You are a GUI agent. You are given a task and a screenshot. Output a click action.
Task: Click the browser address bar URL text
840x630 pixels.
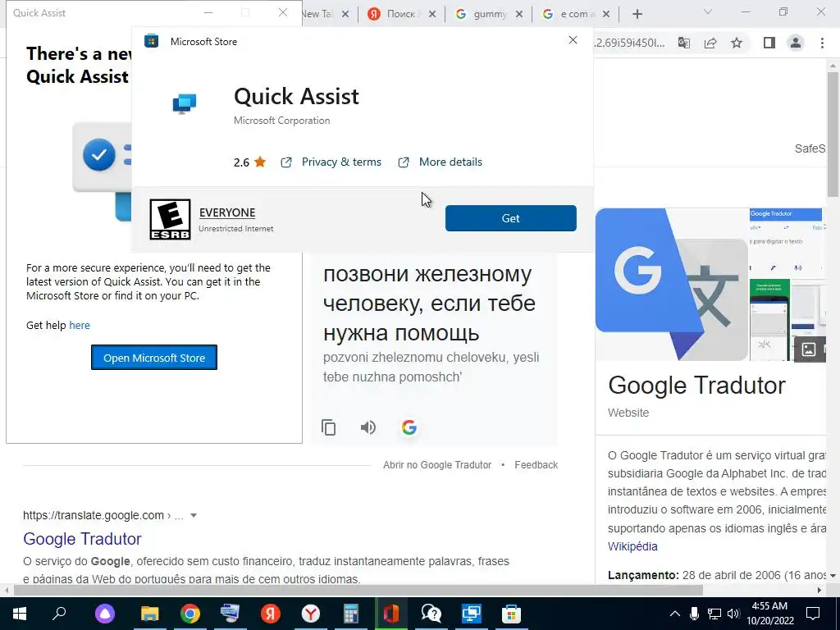(630, 43)
